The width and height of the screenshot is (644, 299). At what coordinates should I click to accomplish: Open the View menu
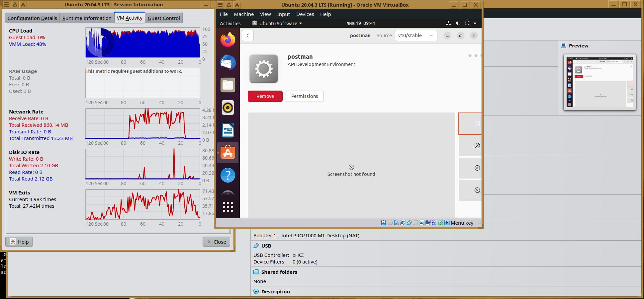(265, 14)
